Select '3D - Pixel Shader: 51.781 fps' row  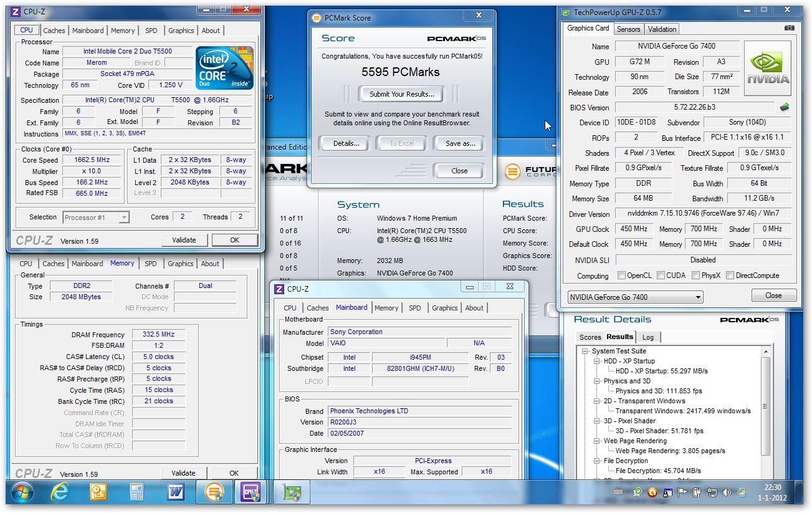click(x=659, y=431)
